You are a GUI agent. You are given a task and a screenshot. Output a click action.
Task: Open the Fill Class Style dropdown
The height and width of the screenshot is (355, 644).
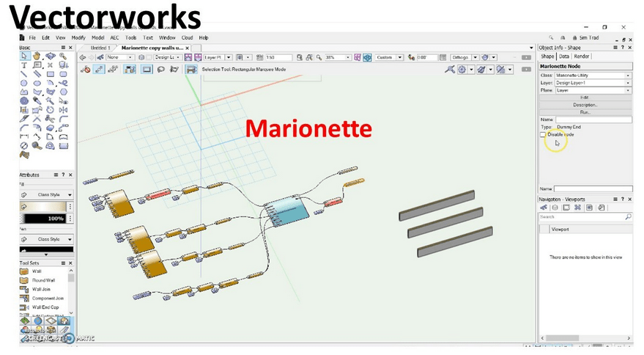coord(46,195)
